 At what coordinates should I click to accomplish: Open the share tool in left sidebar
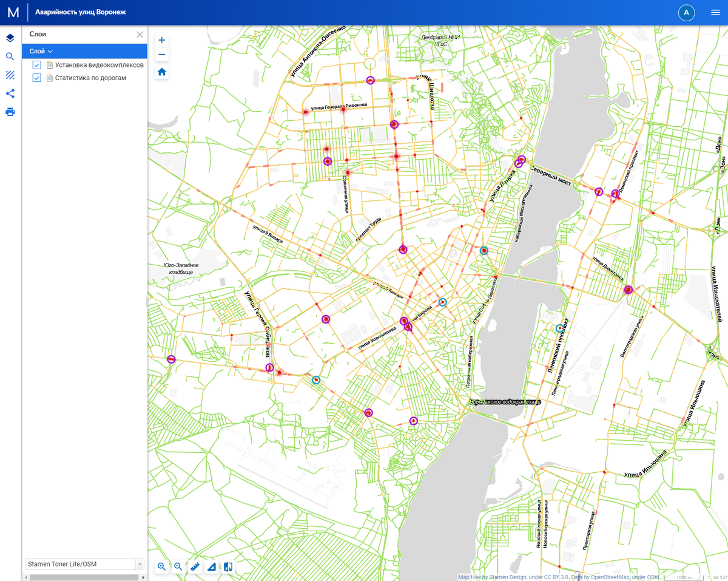pos(10,93)
